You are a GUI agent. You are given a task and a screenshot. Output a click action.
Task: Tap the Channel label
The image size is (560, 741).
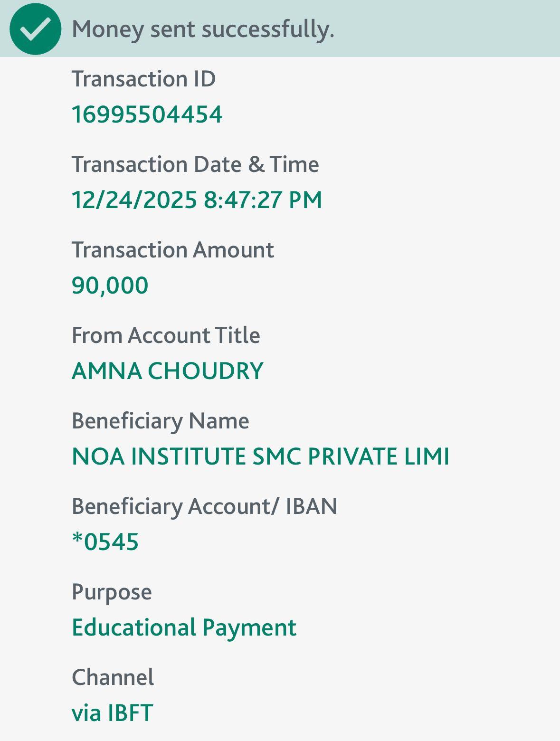pos(113,677)
